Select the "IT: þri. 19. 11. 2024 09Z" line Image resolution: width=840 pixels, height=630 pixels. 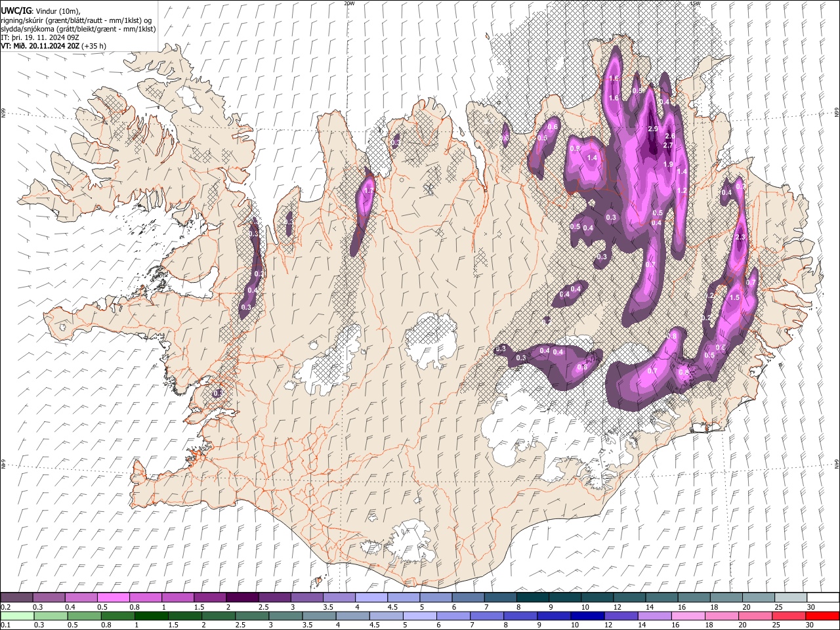41,37
